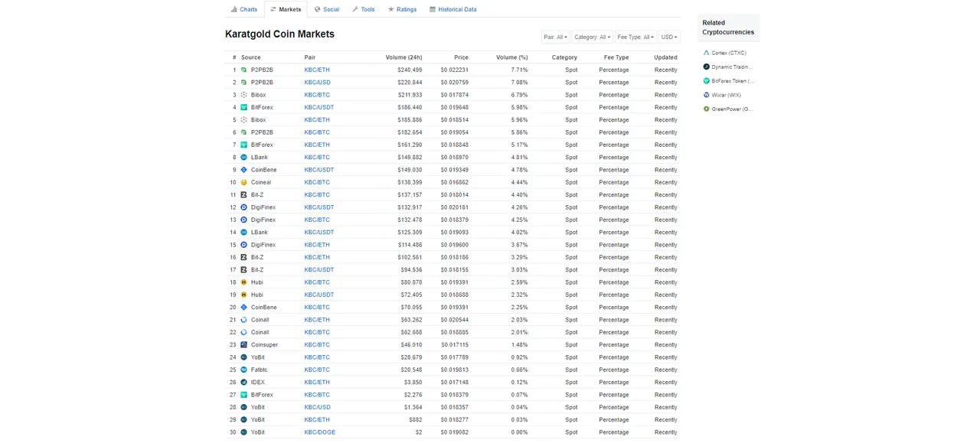Select the Markets tab
This screenshot has height=443, width=980.
coord(286,9)
